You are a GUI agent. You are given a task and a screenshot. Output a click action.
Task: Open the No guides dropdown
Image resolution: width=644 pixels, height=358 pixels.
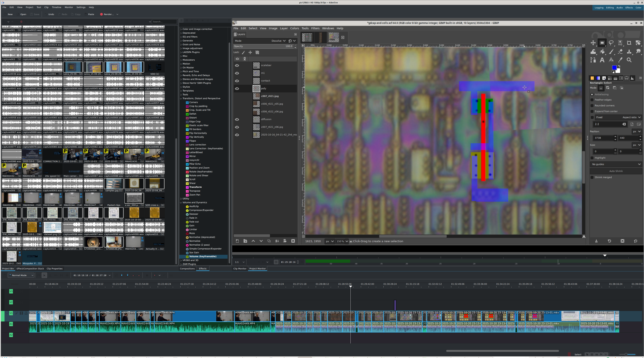[x=616, y=164]
